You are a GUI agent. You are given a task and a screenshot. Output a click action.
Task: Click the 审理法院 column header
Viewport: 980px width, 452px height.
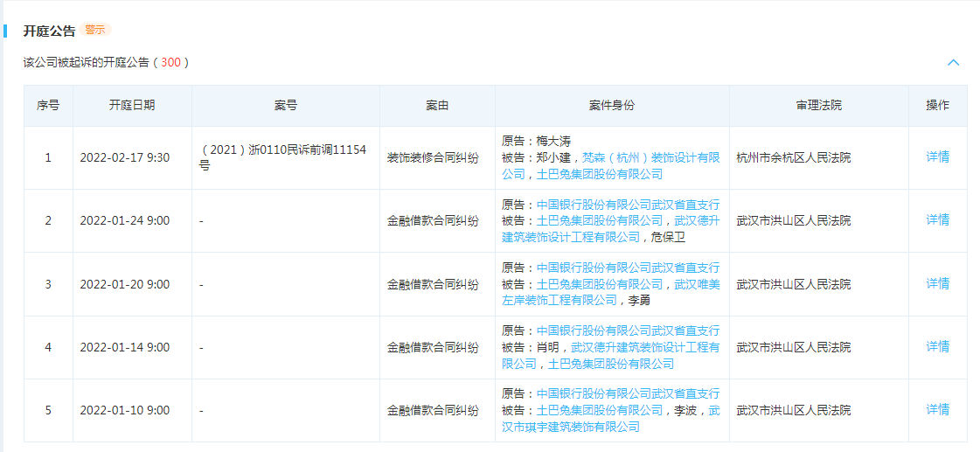click(x=819, y=106)
